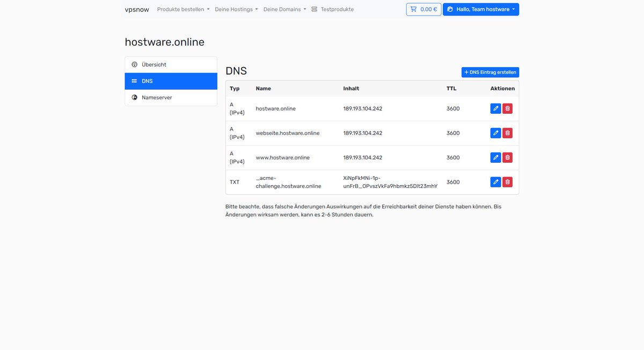Delete the TXT _acme-challenge record

click(x=507, y=181)
